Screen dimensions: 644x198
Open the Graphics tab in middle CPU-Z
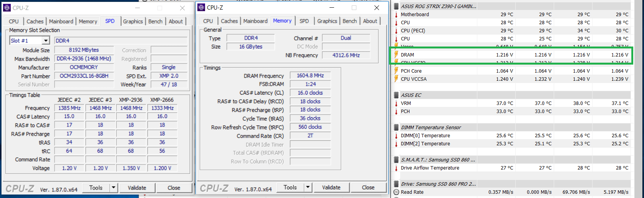tap(327, 21)
